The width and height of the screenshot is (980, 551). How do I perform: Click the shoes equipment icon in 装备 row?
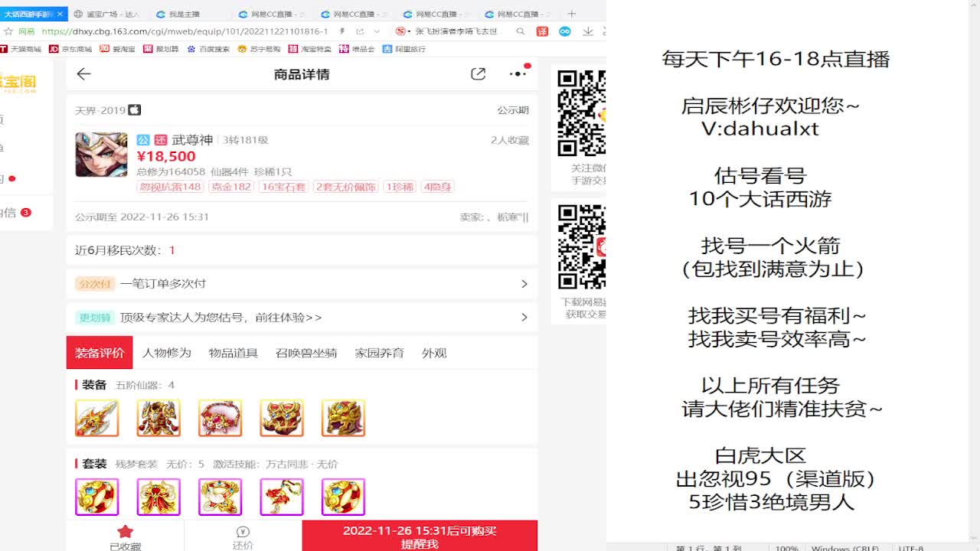pos(282,418)
